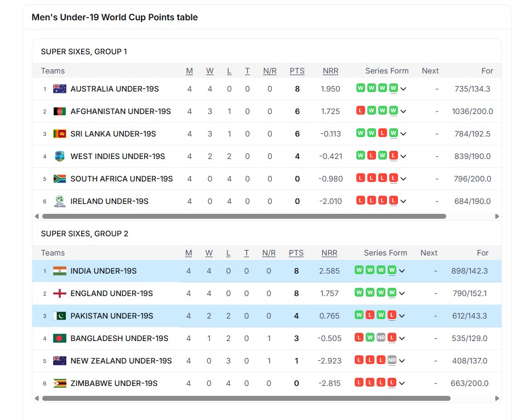
Task: Click the Bangladesh Under-19s flag icon
Action: [60, 338]
